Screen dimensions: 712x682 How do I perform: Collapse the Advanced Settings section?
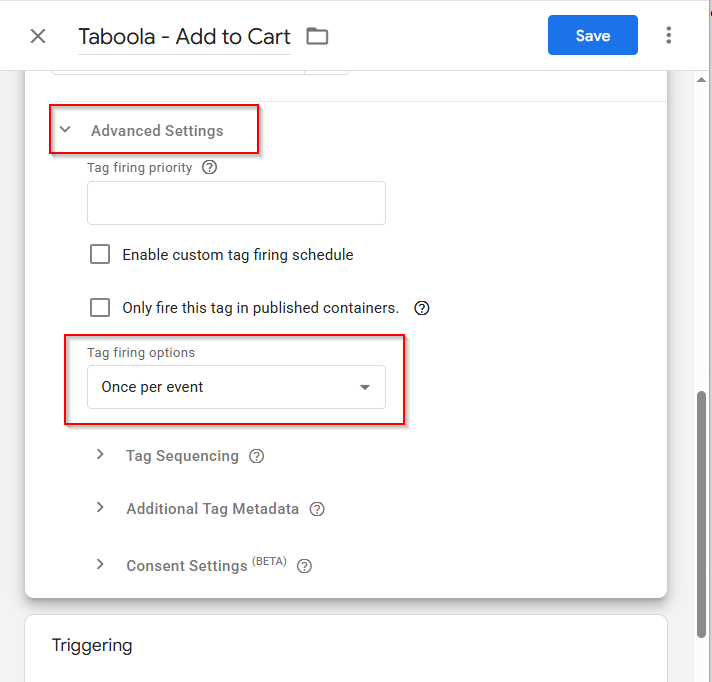tap(65, 129)
